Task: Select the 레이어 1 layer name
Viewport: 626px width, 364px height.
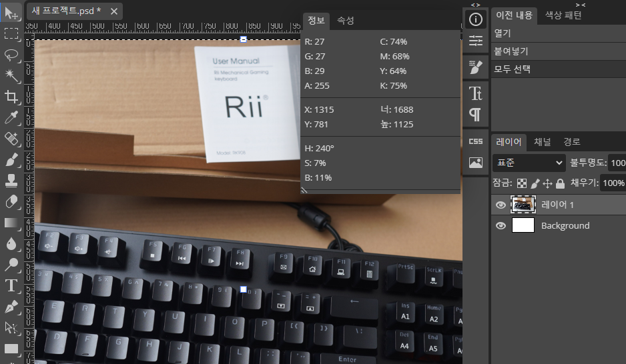Action: point(557,205)
